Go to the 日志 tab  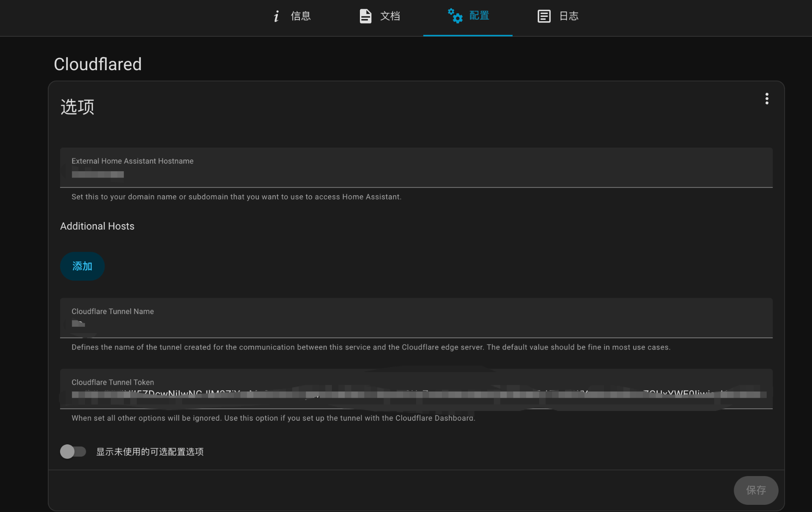pyautogui.click(x=569, y=16)
